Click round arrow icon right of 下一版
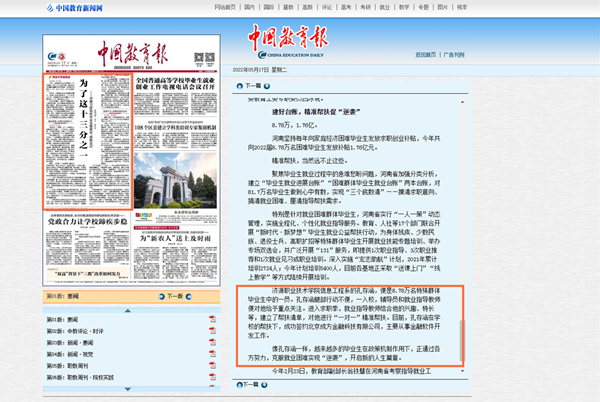The image size is (600, 402). pos(189,296)
